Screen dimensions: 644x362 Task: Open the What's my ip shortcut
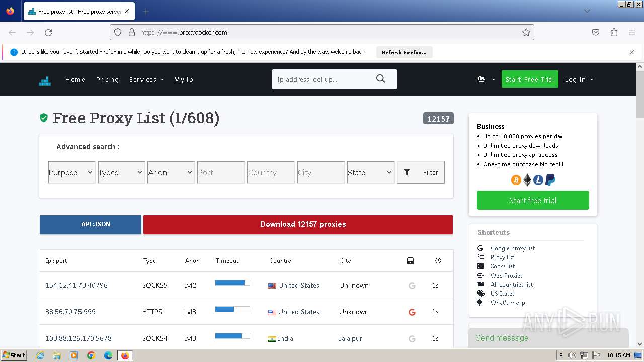click(507, 303)
